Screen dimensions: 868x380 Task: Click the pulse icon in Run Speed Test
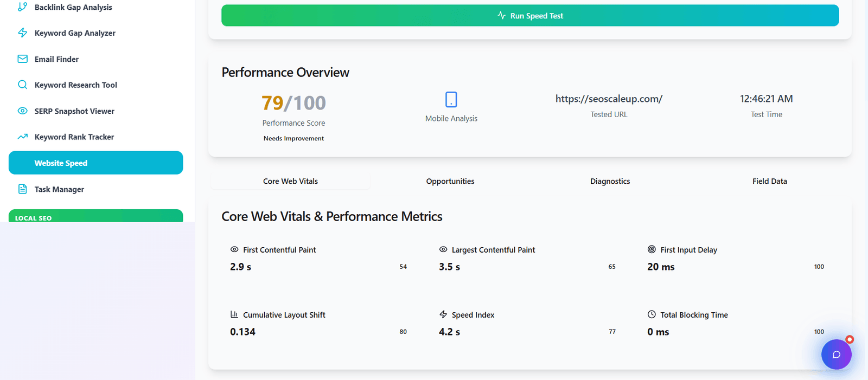coord(502,15)
